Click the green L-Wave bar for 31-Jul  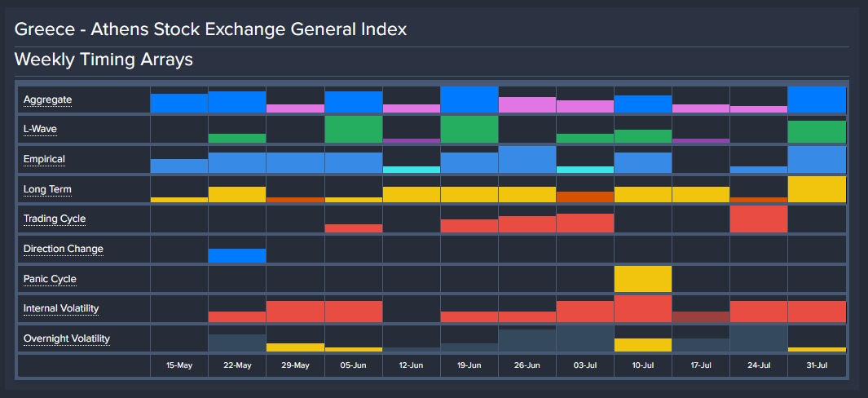click(x=817, y=132)
